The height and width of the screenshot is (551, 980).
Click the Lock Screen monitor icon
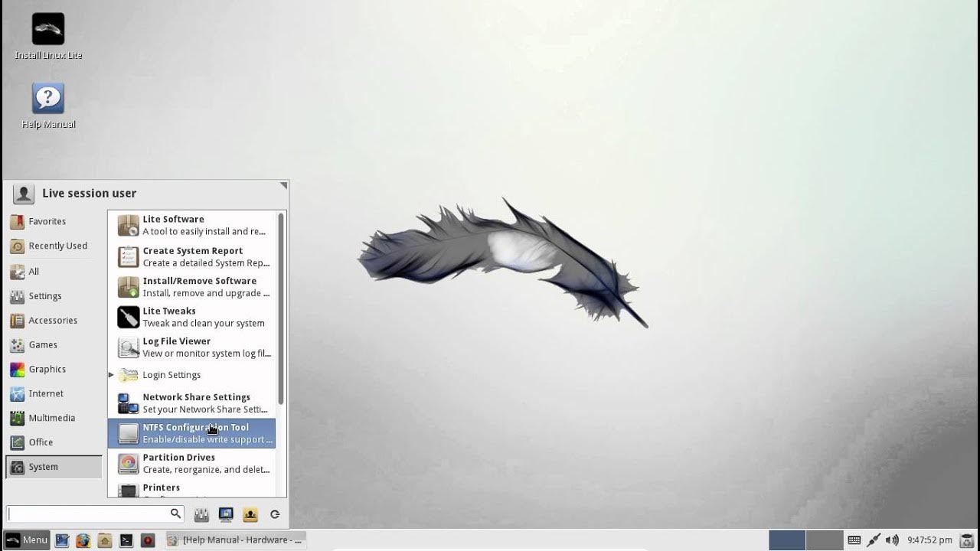(x=226, y=514)
